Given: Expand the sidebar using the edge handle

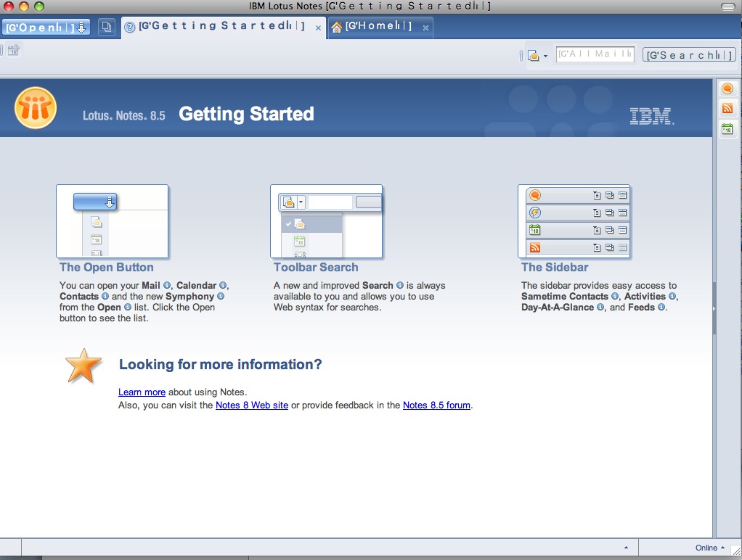Looking at the screenshot, I should (x=714, y=308).
